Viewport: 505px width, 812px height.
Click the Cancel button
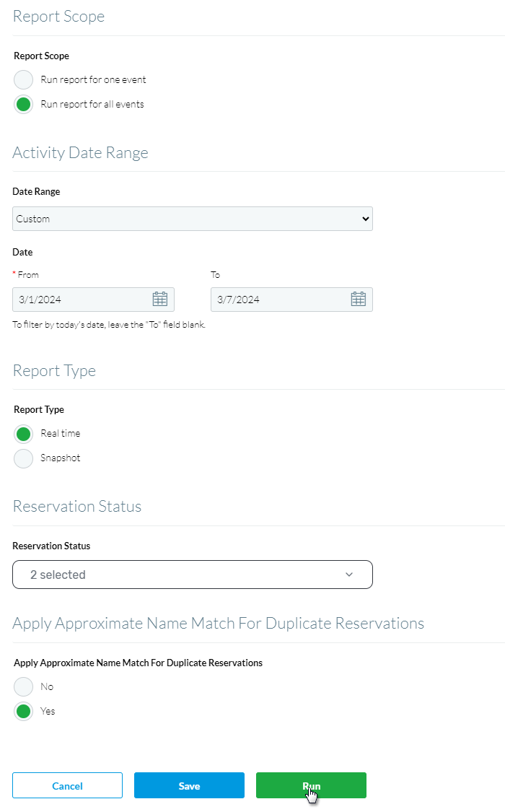point(67,785)
